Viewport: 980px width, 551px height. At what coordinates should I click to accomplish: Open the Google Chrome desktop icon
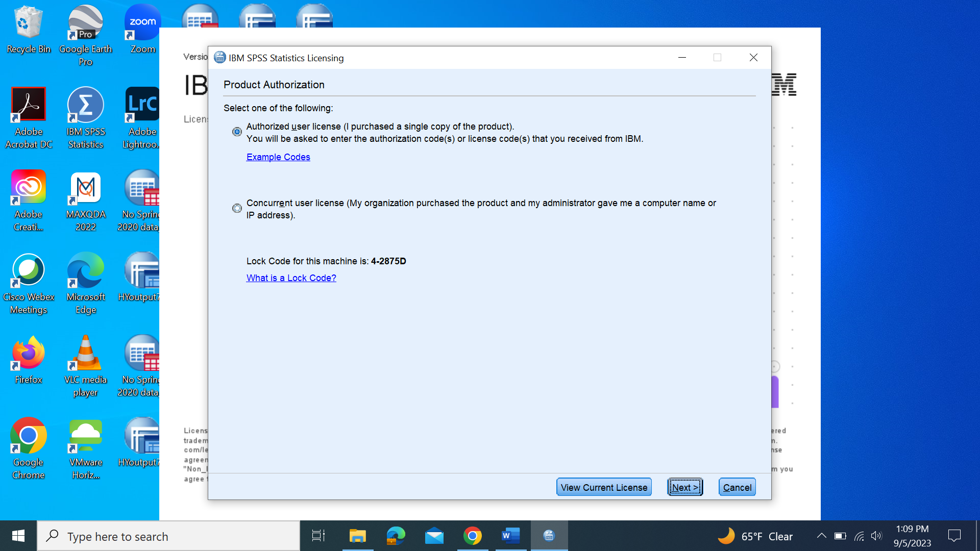[29, 449]
